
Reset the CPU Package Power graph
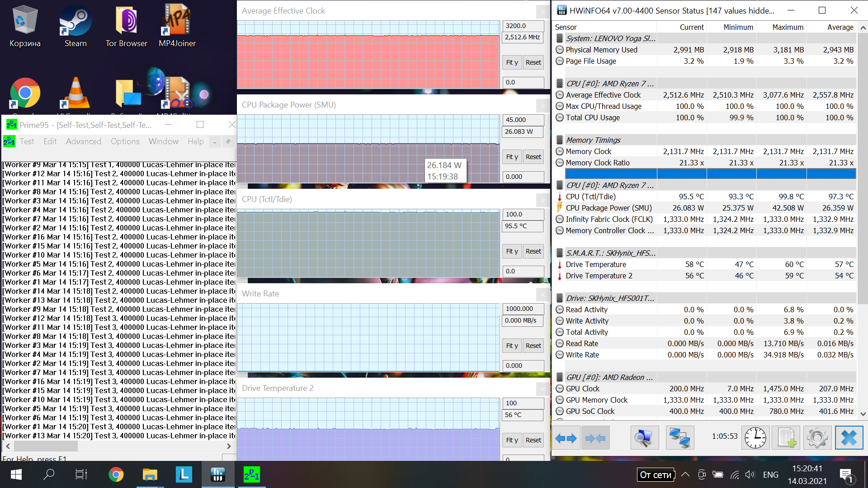[x=533, y=157]
